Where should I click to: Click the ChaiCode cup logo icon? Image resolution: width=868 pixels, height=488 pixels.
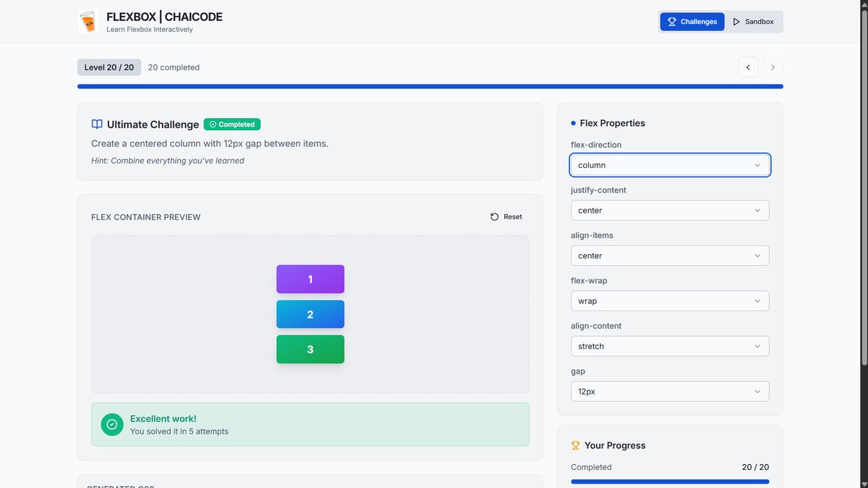click(x=88, y=22)
